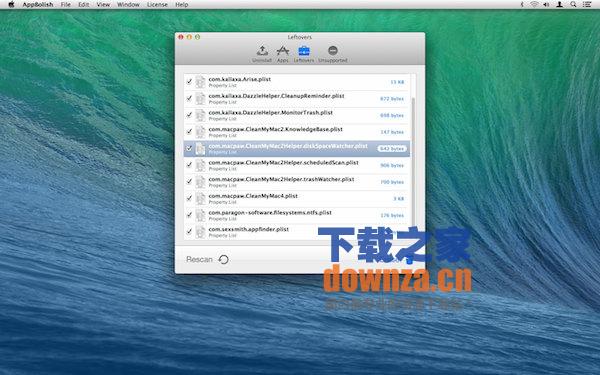Uncheck CleanMyMac2Helper.trashWatcher.plist checkbox
The width and height of the screenshot is (600, 375).
(x=189, y=181)
